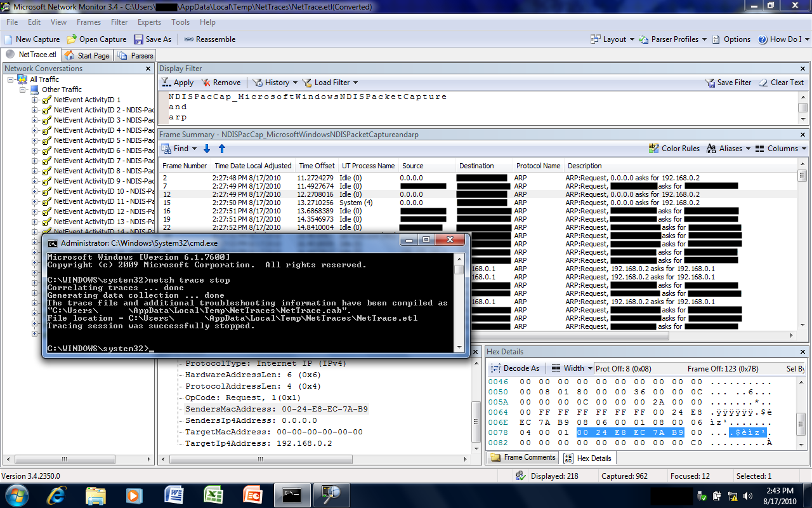Click Clear Text in Display Filter

782,83
